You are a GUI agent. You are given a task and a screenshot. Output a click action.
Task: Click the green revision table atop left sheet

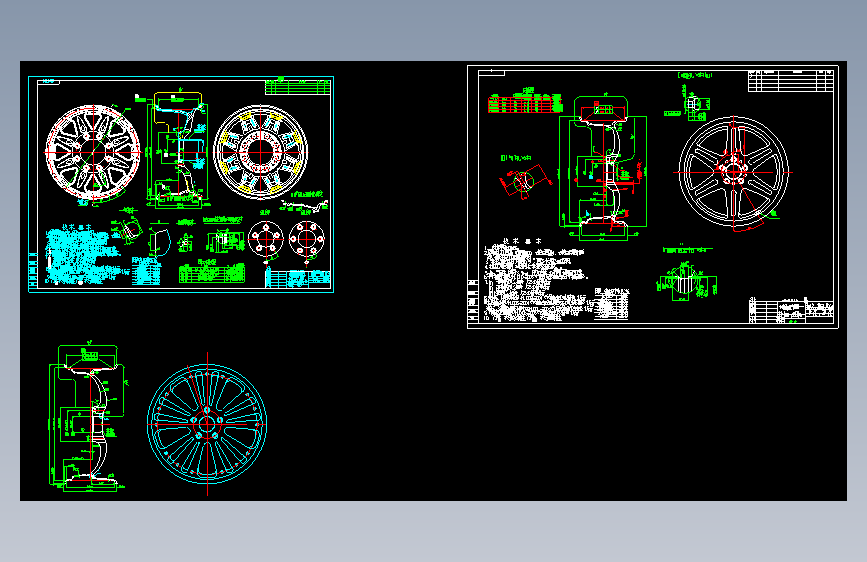coord(298,87)
